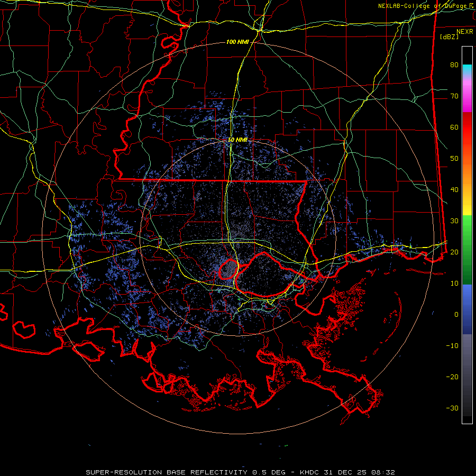Click the 80 value on the dBZ scale

tap(454, 65)
